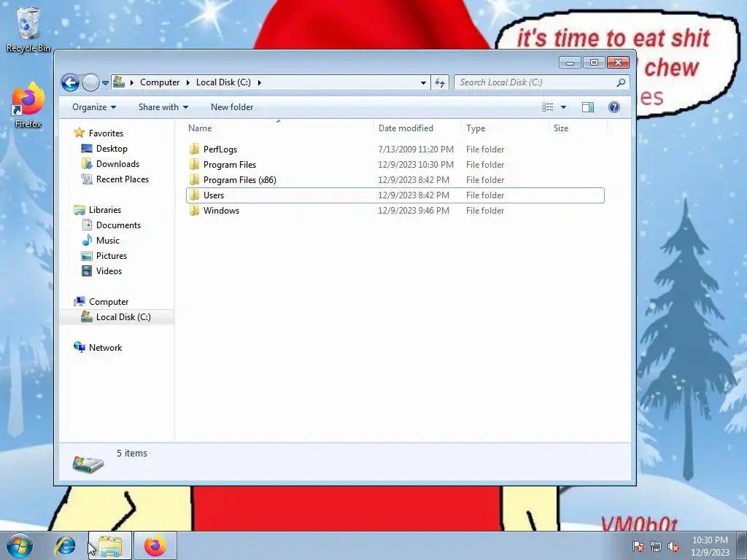Image resolution: width=747 pixels, height=560 pixels.
Task: Select the Firefox desktop shortcut
Action: point(28,105)
